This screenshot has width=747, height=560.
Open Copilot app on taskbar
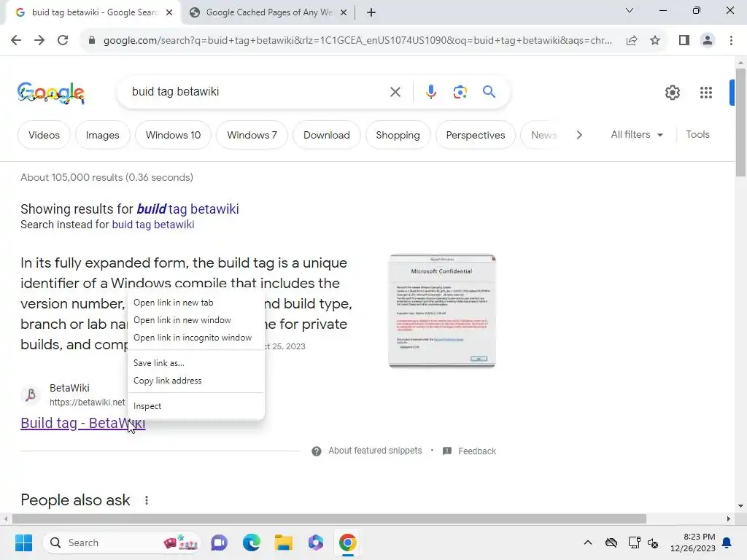tap(315, 542)
